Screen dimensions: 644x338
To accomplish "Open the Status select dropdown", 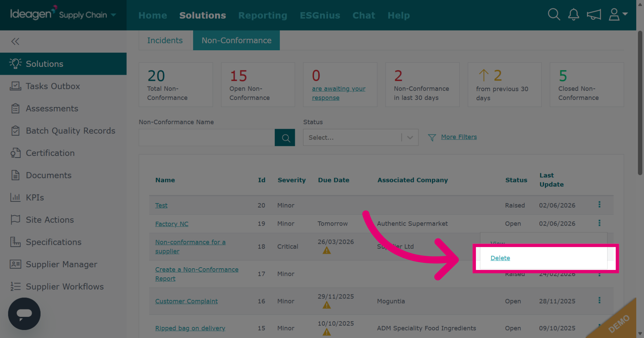I will (361, 137).
